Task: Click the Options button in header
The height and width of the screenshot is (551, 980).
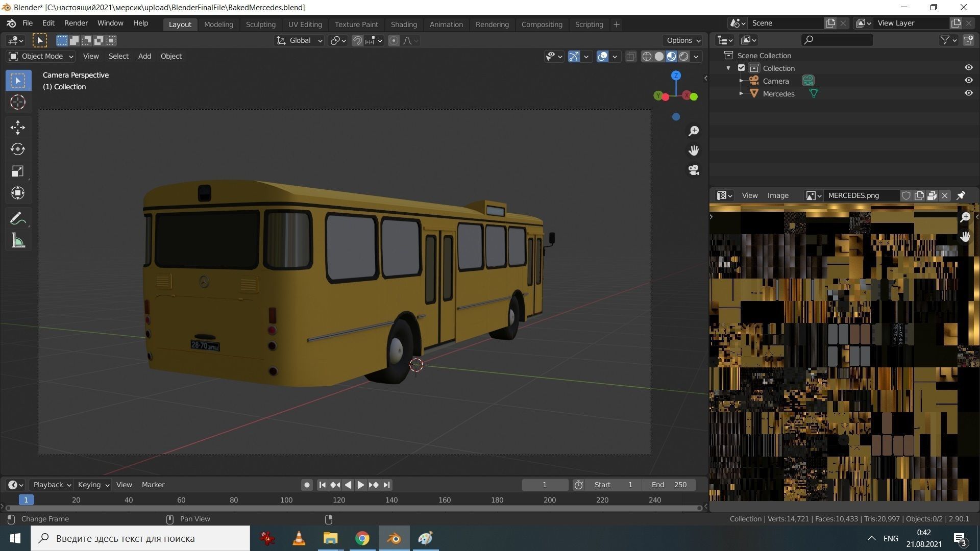Action: point(683,40)
